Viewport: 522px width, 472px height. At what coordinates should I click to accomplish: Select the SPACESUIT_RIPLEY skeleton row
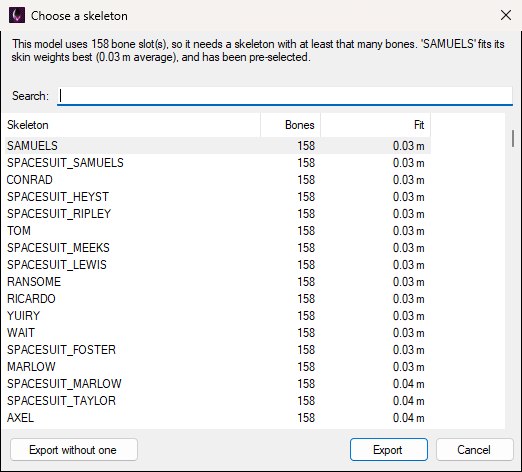click(218, 214)
